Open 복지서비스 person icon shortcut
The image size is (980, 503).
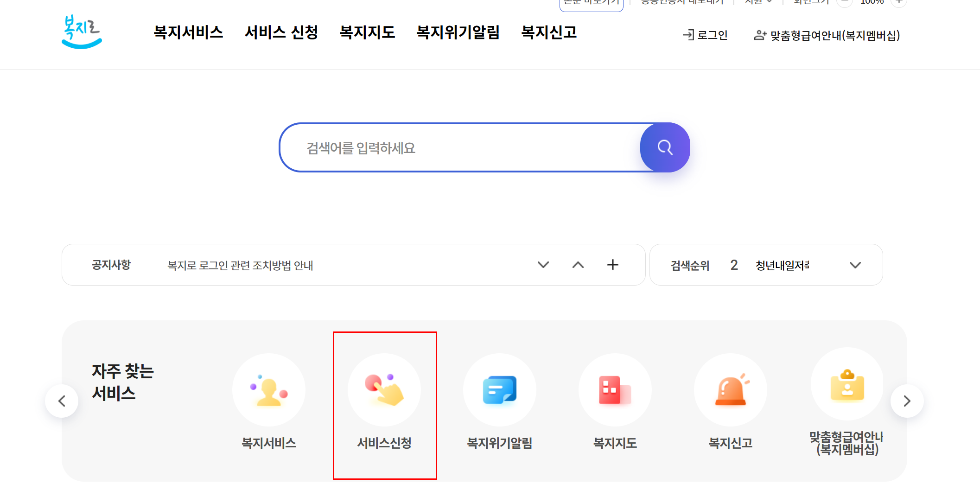(269, 390)
